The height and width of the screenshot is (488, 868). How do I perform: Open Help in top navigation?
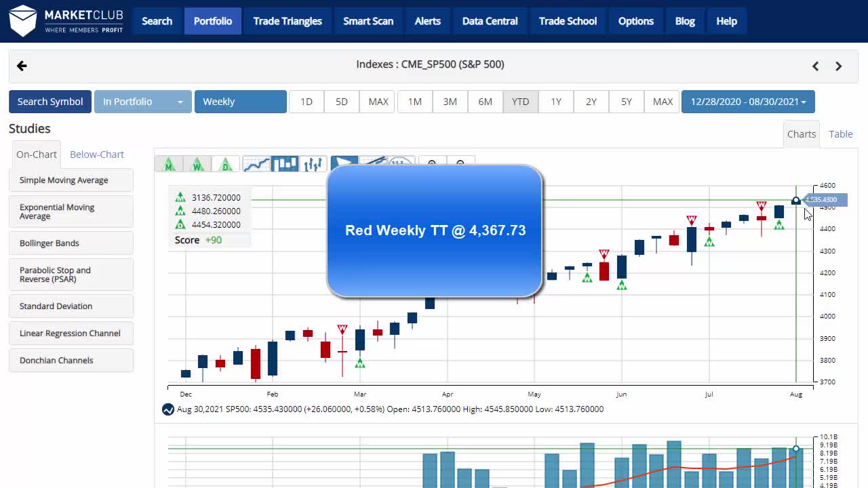click(726, 21)
